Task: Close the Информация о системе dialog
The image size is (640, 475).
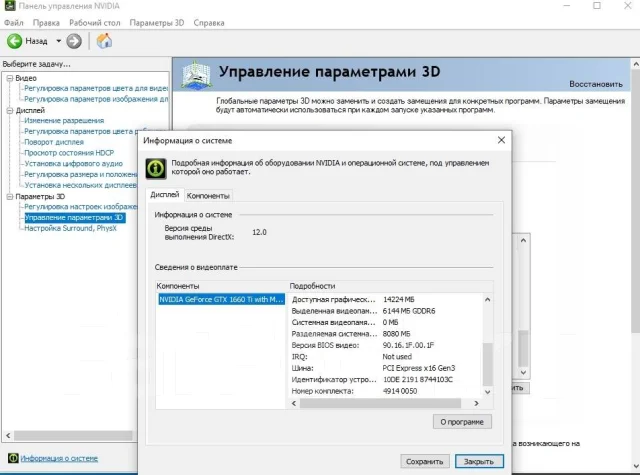Action: pyautogui.click(x=501, y=140)
